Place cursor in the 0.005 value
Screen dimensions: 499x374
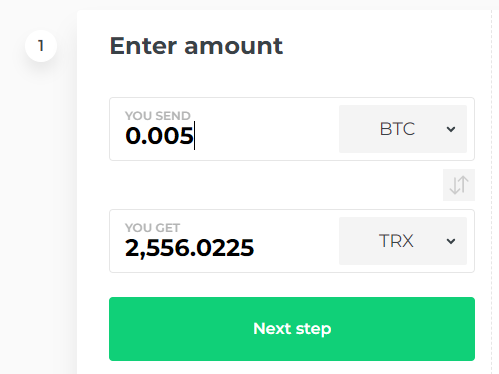click(x=159, y=136)
